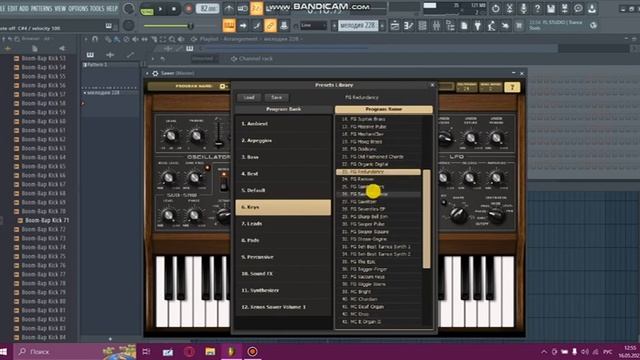Open the snap 'Line' dropdown
This screenshot has width=640, height=360.
(313, 26)
